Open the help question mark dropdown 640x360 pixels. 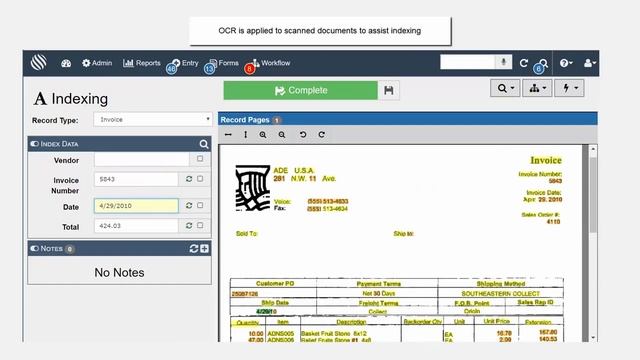(x=566, y=63)
